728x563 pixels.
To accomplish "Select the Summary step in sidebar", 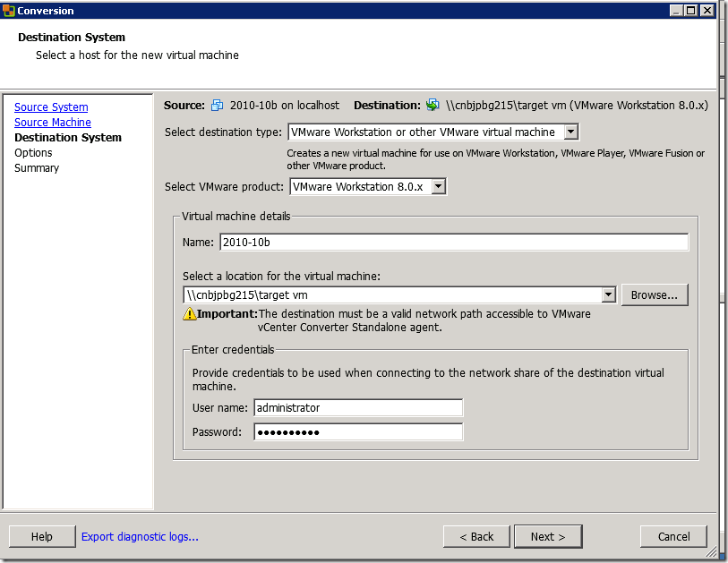I will point(37,168).
